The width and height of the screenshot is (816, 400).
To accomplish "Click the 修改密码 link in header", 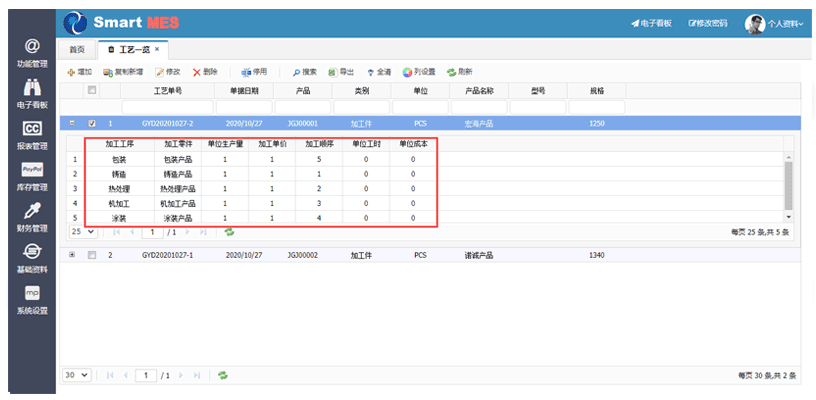I will coord(708,23).
